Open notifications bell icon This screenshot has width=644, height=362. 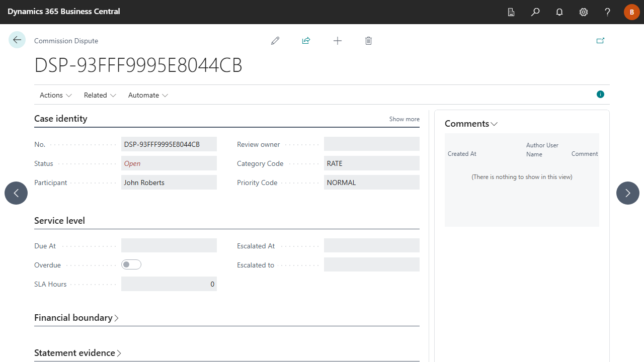click(x=559, y=12)
